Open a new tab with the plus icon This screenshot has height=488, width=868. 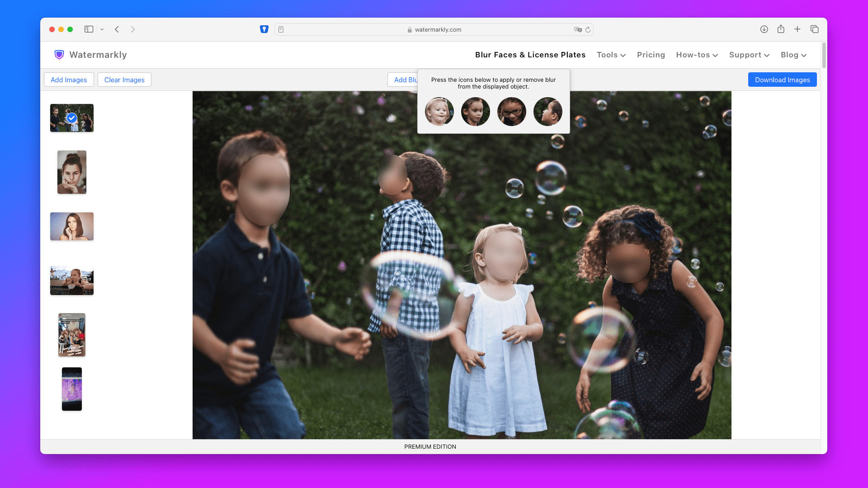(797, 29)
